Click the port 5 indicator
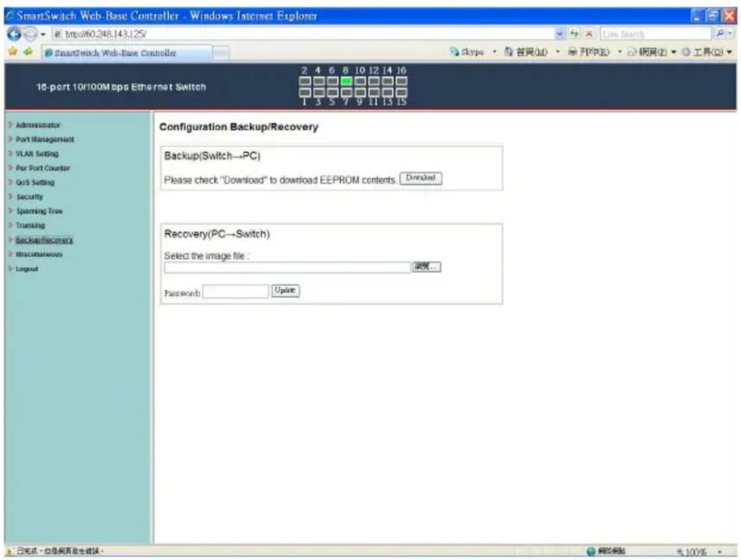This screenshot has height=560, width=741. [332, 92]
